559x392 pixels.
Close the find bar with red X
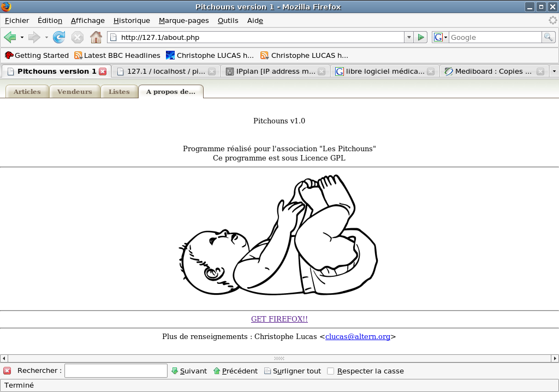point(7,371)
